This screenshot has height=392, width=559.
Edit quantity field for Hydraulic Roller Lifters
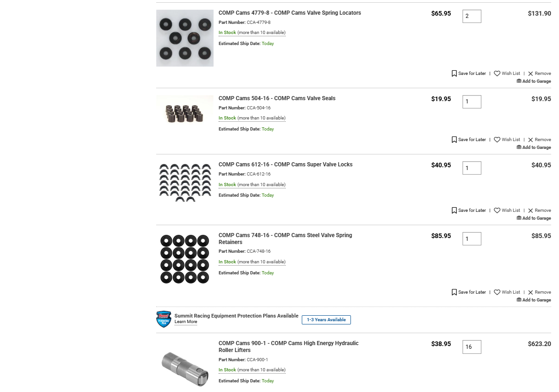(x=471, y=347)
